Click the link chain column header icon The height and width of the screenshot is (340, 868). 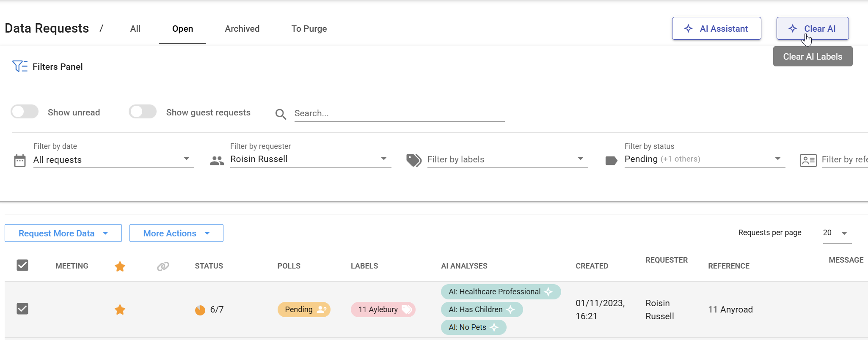[x=163, y=266]
